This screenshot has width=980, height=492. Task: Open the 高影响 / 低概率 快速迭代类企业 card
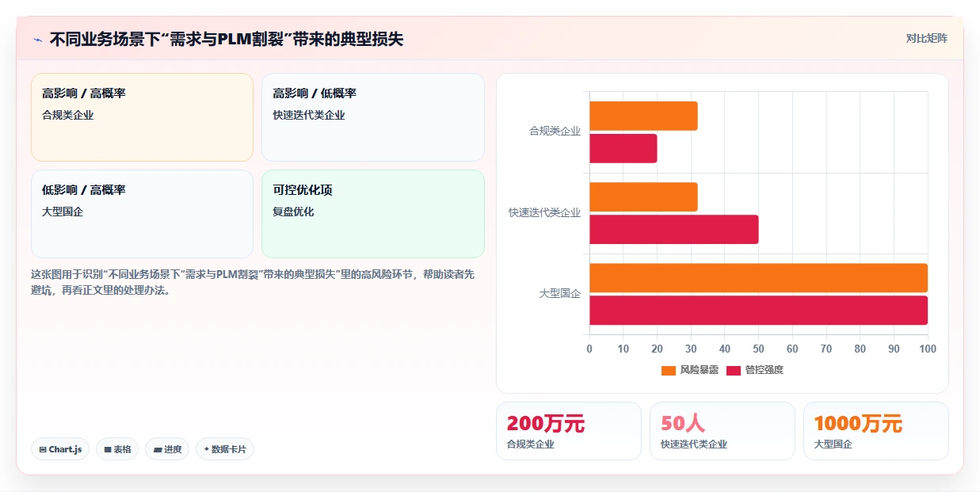(372, 117)
